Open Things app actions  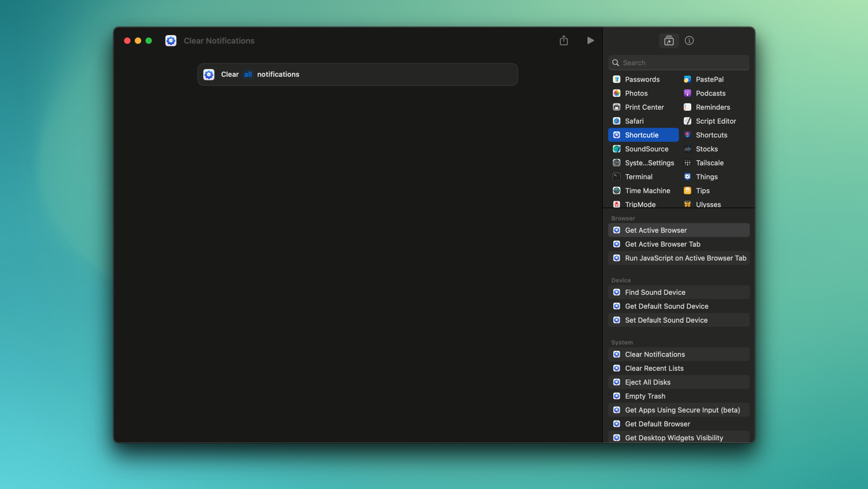point(706,177)
